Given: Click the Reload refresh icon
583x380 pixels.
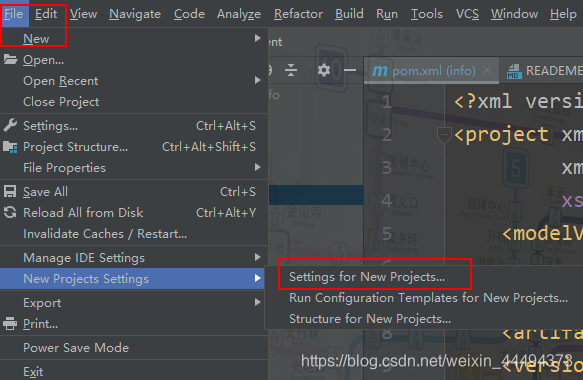Looking at the screenshot, I should click(x=10, y=212).
